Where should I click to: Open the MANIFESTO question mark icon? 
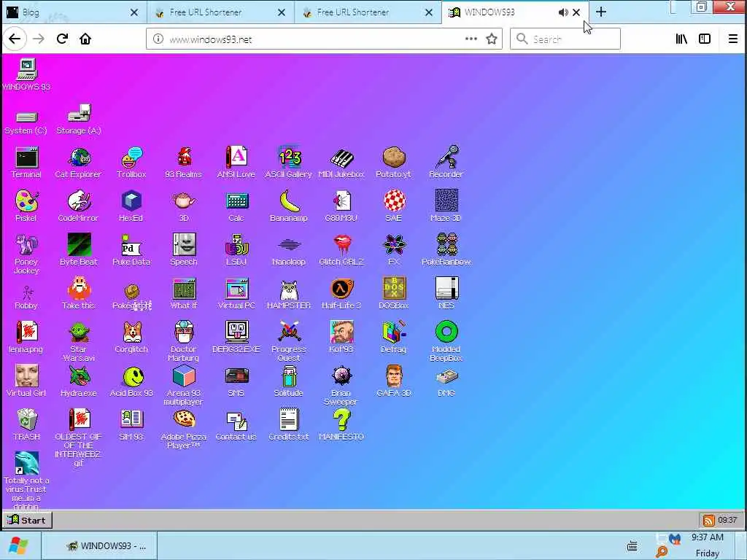pyautogui.click(x=341, y=425)
